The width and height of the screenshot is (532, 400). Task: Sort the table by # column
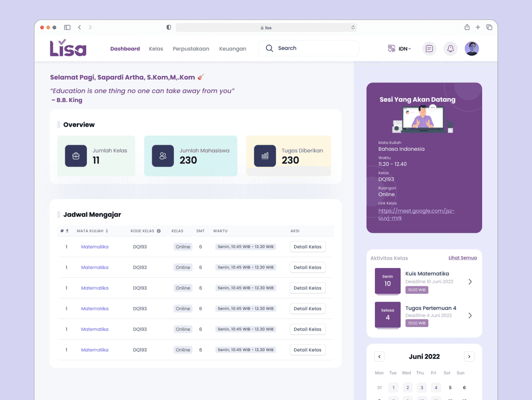pyautogui.click(x=67, y=231)
